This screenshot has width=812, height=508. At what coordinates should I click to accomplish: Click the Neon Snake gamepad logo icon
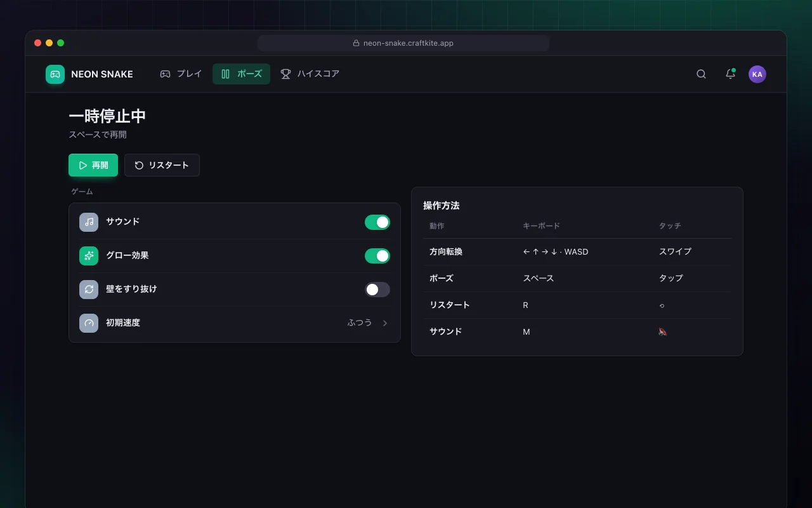[55, 74]
